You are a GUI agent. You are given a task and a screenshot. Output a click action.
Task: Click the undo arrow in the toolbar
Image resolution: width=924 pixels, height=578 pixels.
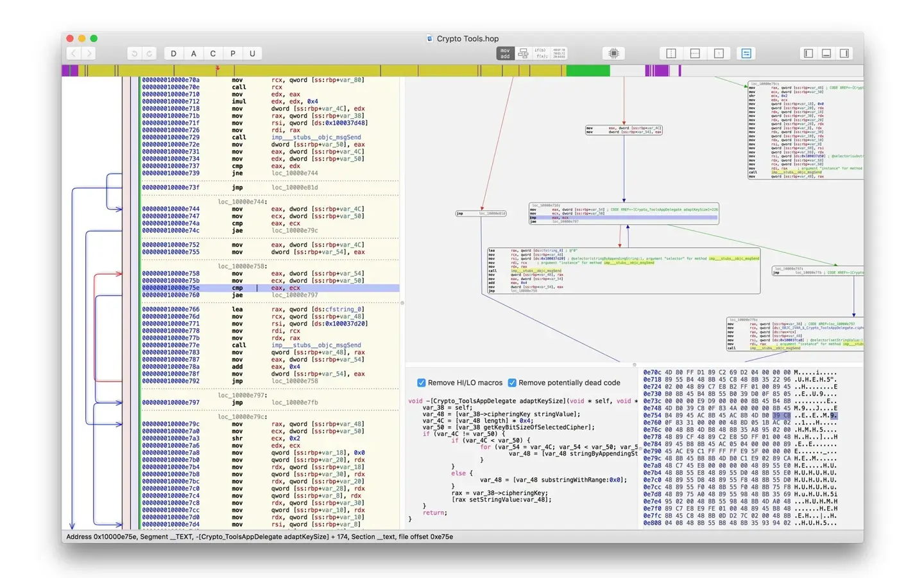[x=134, y=54]
